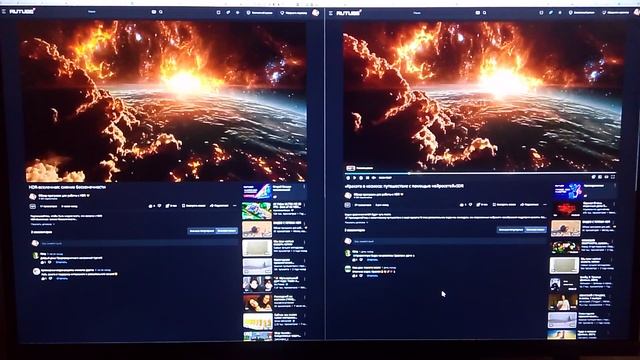Like the video in the left window
This screenshot has width=640, height=360.
click(x=151, y=206)
